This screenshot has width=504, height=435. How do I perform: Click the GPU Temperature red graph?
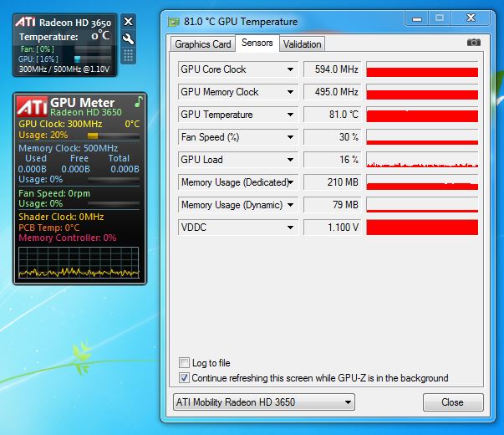coord(422,115)
